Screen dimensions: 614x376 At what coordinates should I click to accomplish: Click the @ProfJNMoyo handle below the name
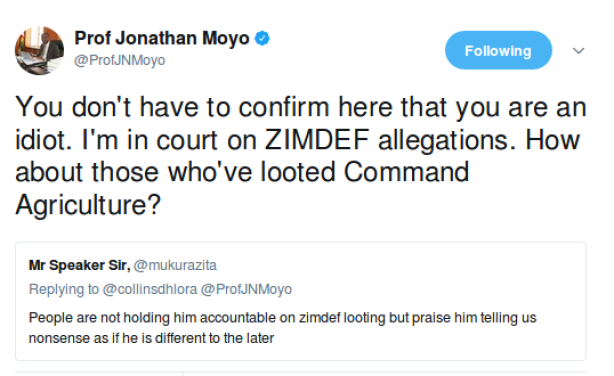click(120, 60)
